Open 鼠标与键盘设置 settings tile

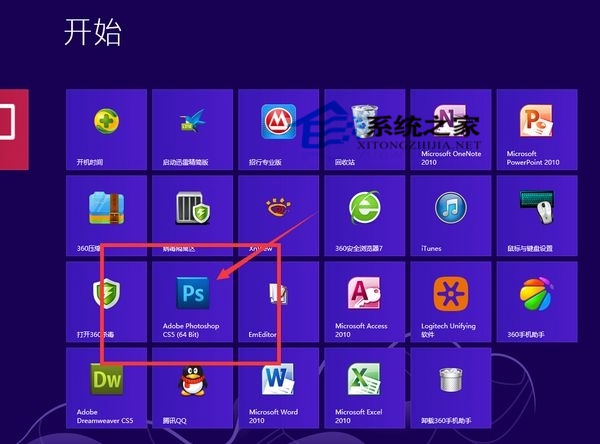(536, 214)
